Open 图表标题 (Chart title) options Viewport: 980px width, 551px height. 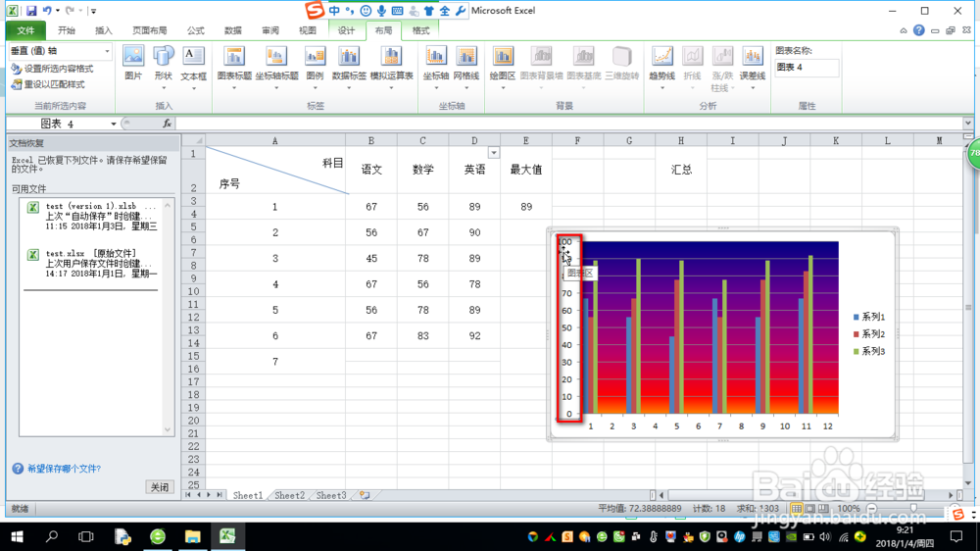point(234,67)
